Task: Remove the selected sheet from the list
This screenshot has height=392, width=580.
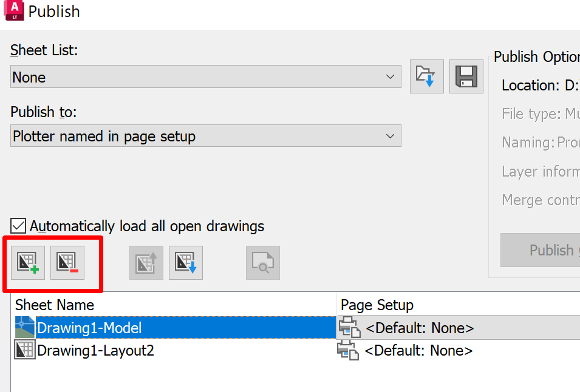Action: click(x=67, y=263)
